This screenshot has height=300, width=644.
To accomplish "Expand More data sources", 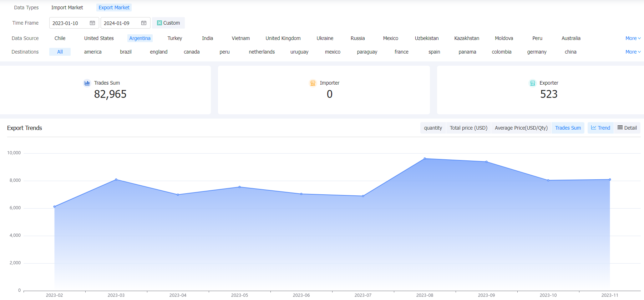I will tap(633, 38).
